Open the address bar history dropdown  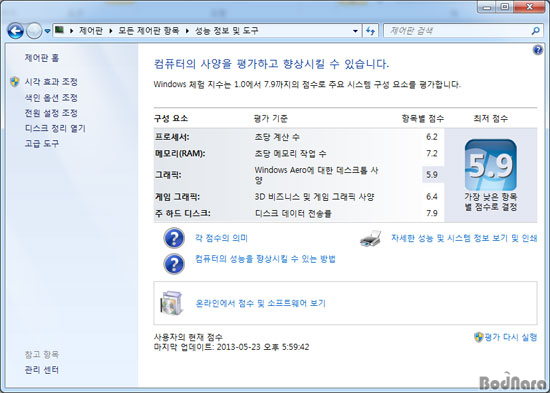355,31
